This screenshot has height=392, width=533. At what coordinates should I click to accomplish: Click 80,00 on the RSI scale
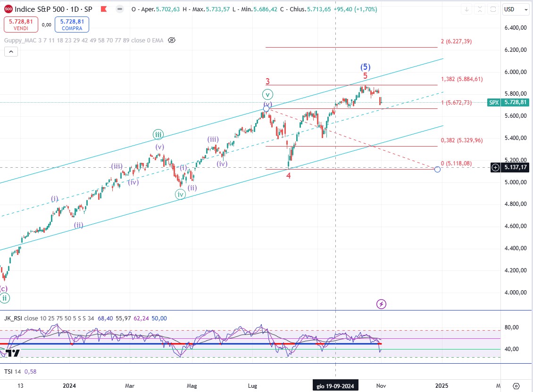511,327
